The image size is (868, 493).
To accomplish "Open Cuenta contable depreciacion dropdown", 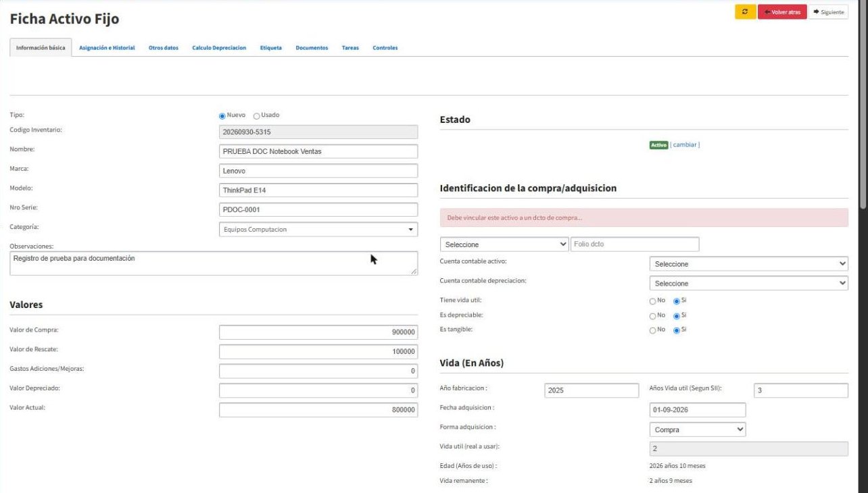I will click(748, 284).
